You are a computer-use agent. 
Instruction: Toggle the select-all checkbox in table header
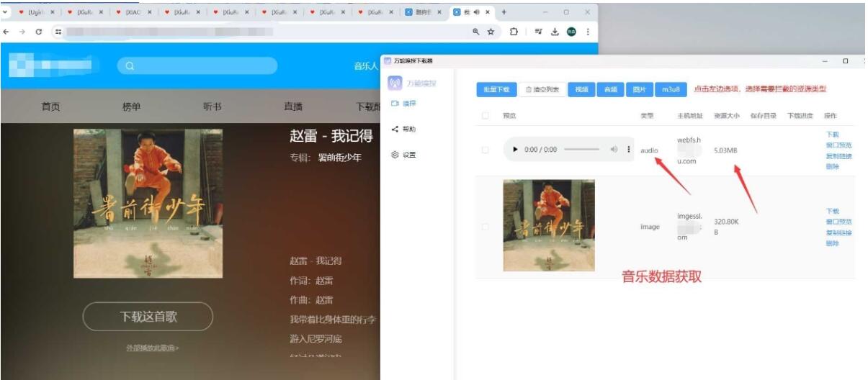click(485, 116)
